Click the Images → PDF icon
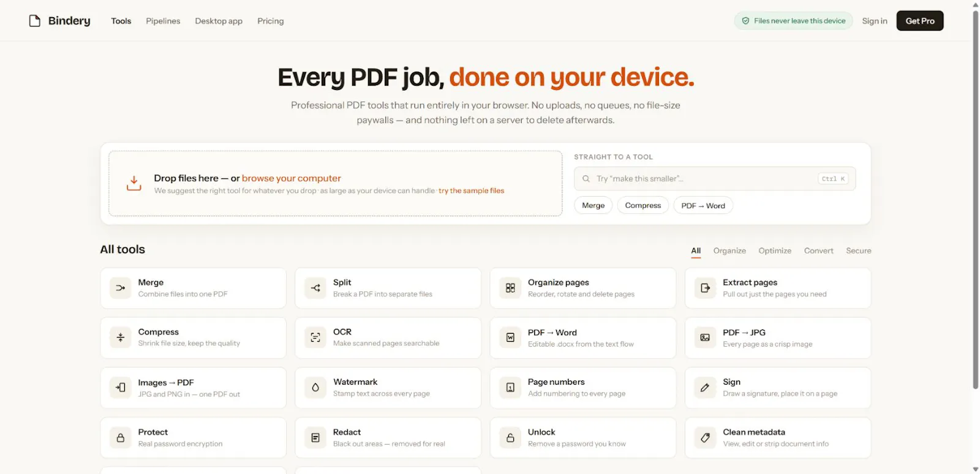Image resolution: width=980 pixels, height=474 pixels. pyautogui.click(x=121, y=388)
